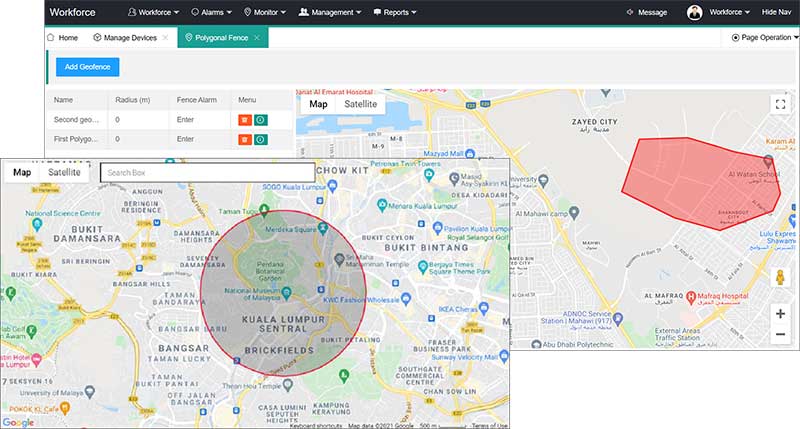Go to the Home tab
Viewport: 800px width, 429px height.
coord(62,37)
